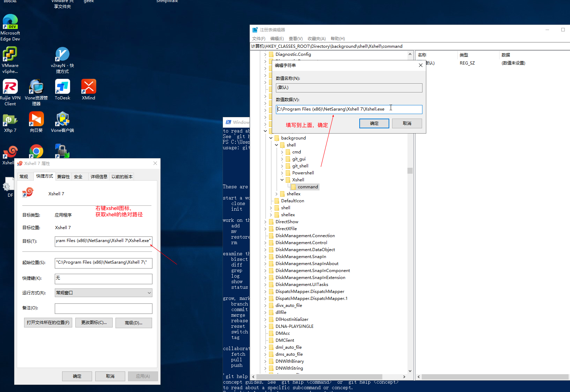Click the folder icon beside Powershell key
Screen dimensions: 570x392
288,173
